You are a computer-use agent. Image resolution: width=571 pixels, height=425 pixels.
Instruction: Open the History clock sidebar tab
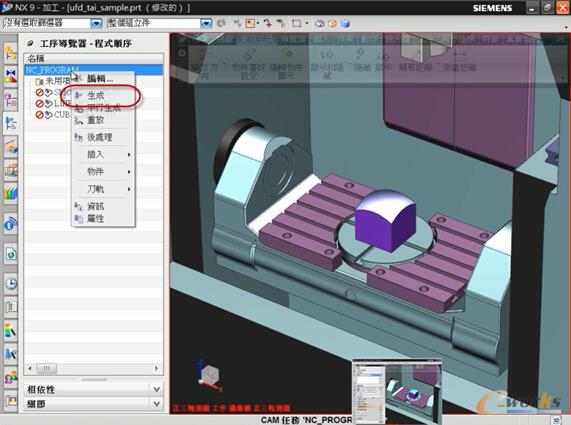pyautogui.click(x=10, y=283)
